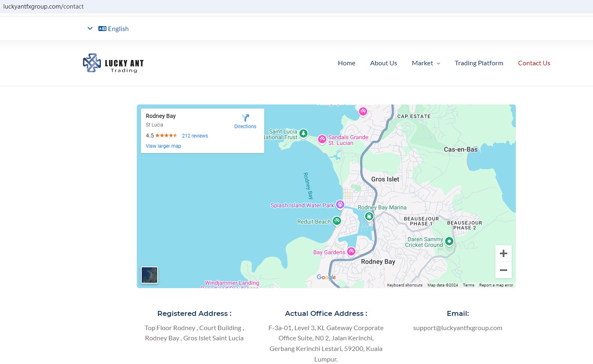The height and width of the screenshot is (364, 593).
Task: Select the Saint Lucia National Trust pin
Action: pyautogui.click(x=303, y=133)
